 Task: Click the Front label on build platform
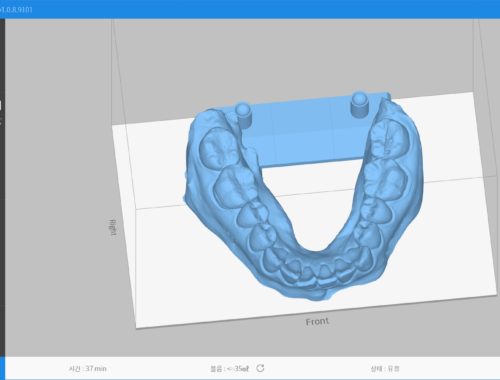317,322
